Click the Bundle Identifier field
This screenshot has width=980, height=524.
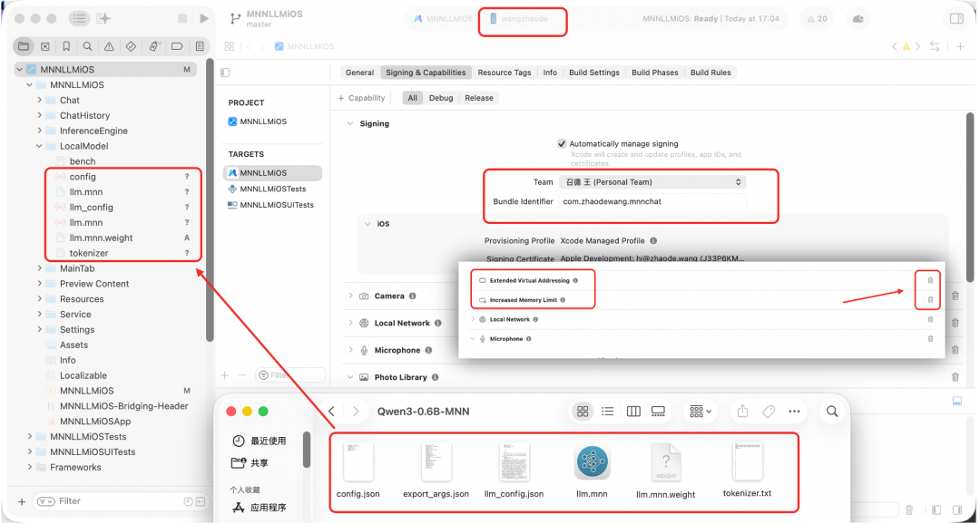[x=652, y=202]
